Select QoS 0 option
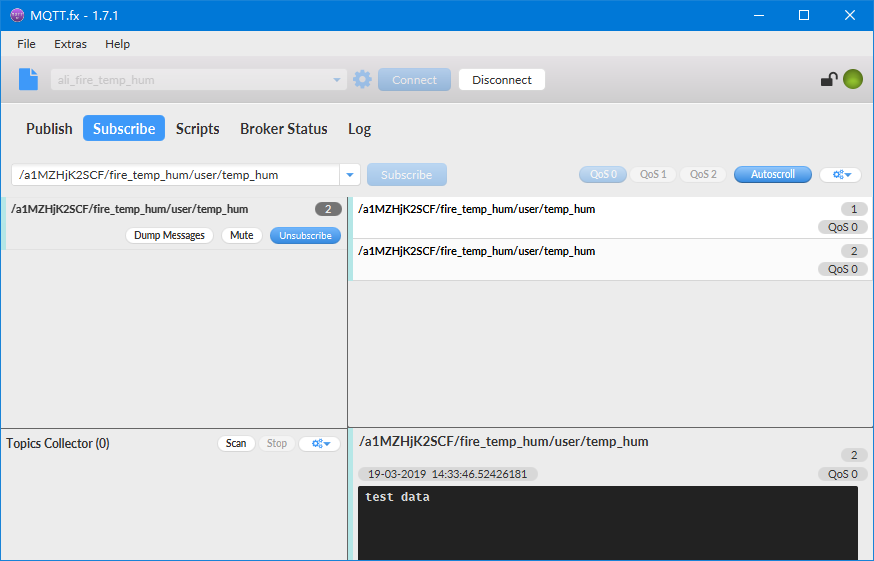 (603, 175)
